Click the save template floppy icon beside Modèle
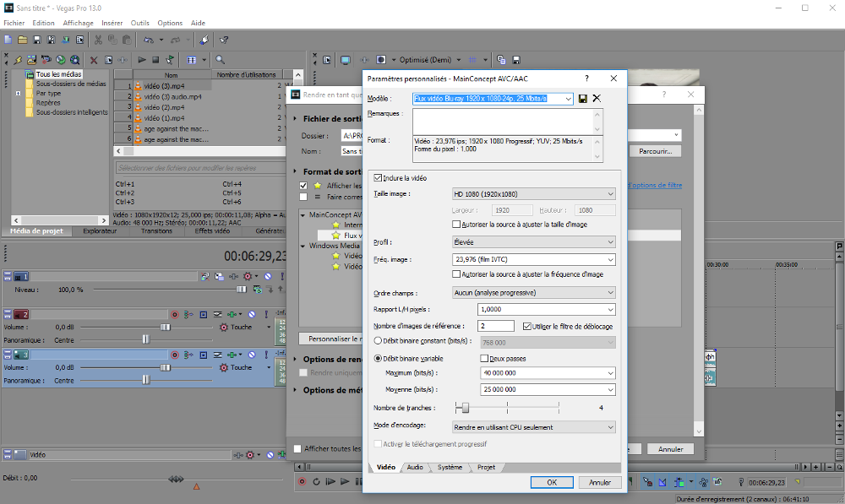 tap(582, 99)
